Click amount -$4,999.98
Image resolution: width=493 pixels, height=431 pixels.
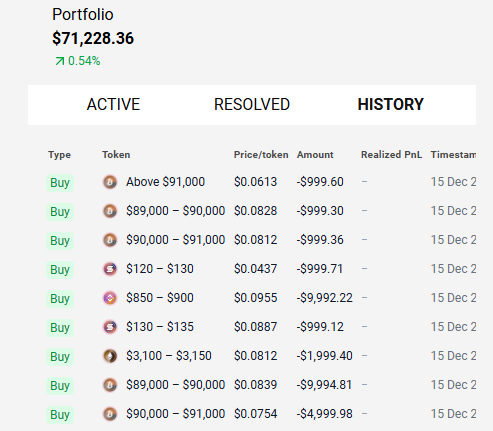pos(325,414)
